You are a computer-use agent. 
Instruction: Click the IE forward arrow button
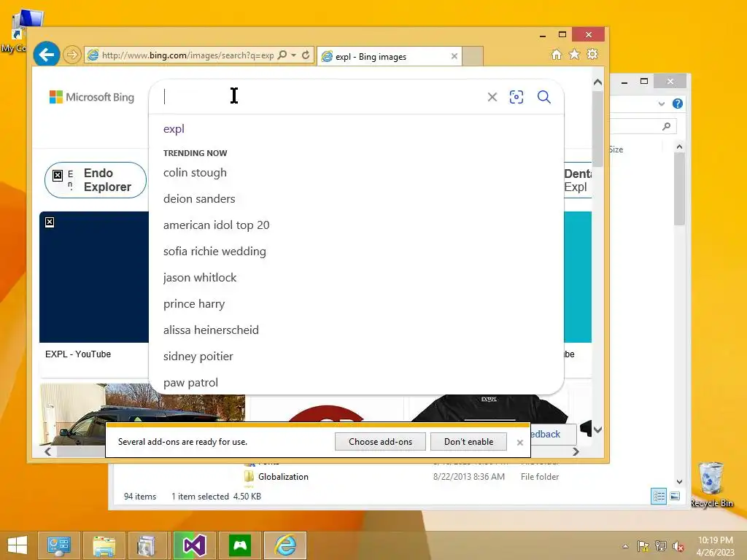72,55
